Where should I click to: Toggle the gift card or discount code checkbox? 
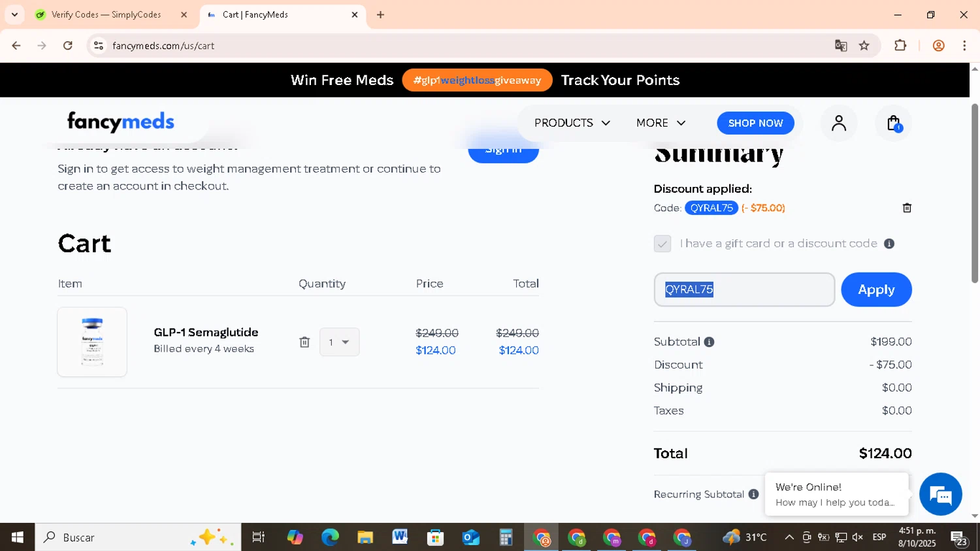point(662,244)
